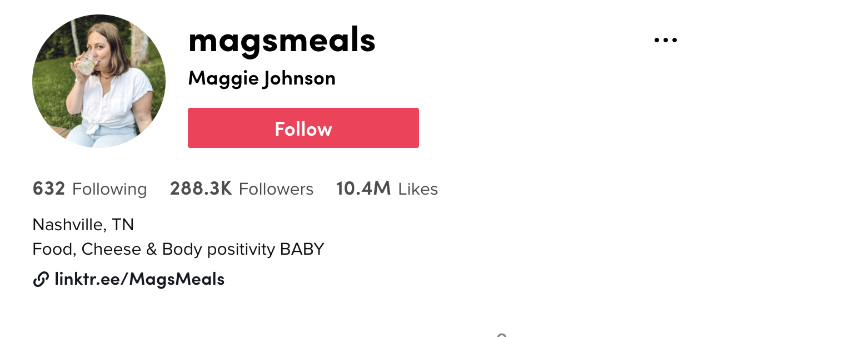Click the word Followers
This screenshot has width=868, height=337.
276,190
